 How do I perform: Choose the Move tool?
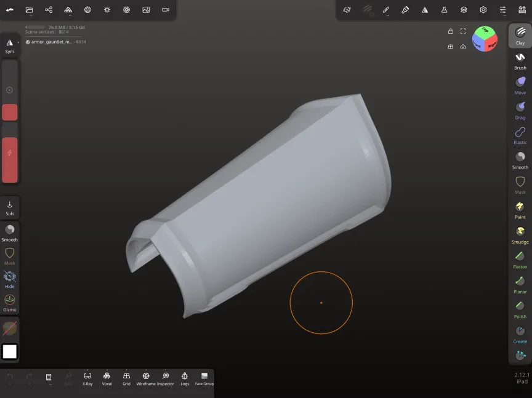coord(520,86)
